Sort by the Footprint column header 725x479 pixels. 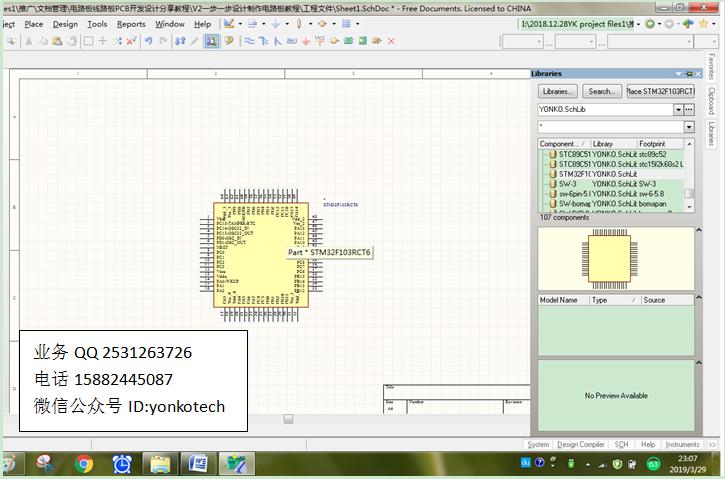[x=652, y=144]
